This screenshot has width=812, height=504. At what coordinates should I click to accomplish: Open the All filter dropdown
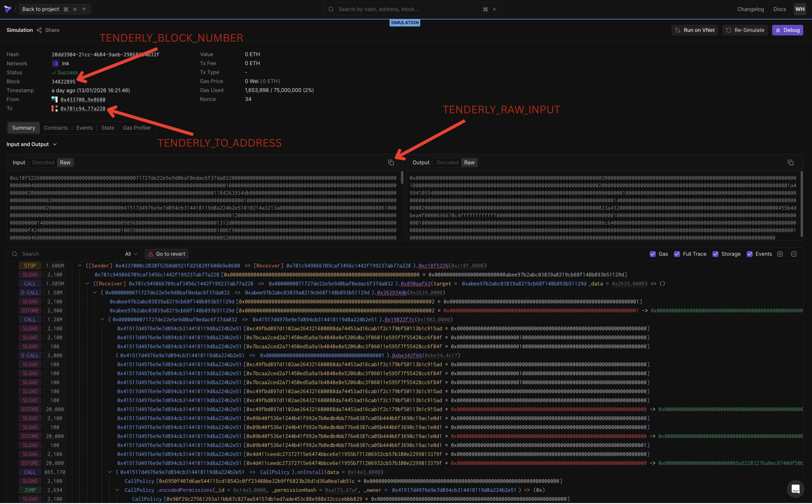click(x=131, y=254)
